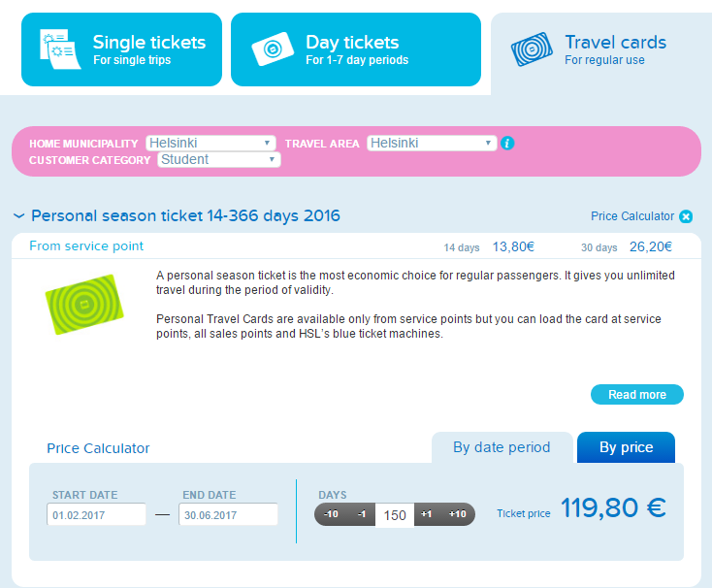712x588 pixels.
Task: Increase days by 10
Action: 457,514
